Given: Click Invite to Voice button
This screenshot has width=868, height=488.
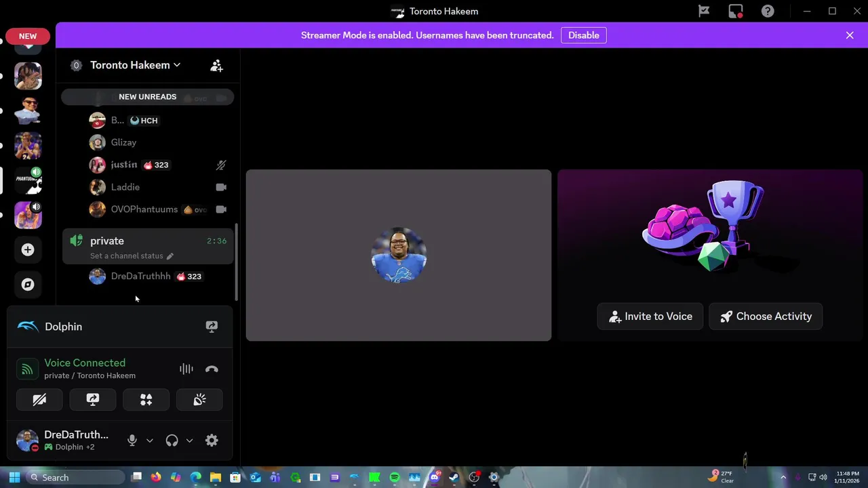Looking at the screenshot, I should tap(650, 317).
